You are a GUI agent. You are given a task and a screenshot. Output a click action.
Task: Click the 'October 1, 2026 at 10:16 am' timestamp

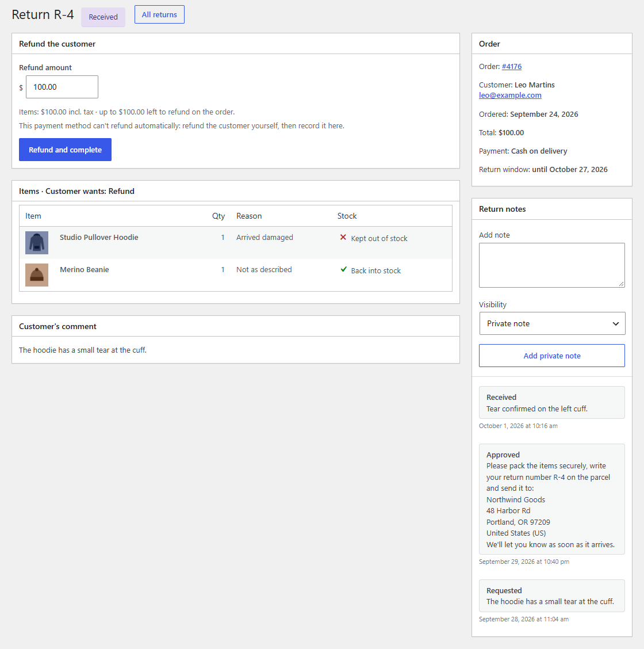(x=518, y=426)
